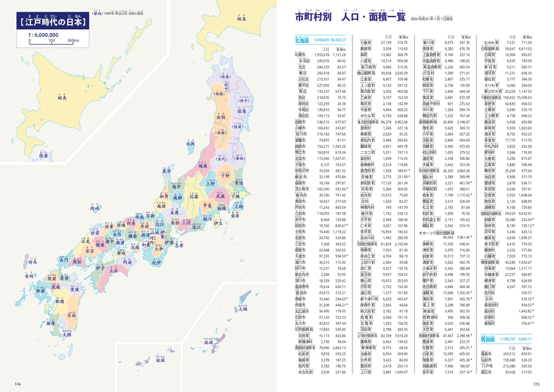Click Hokkaido total population 5,044,825
The image size is (554, 392).
(321, 40)
